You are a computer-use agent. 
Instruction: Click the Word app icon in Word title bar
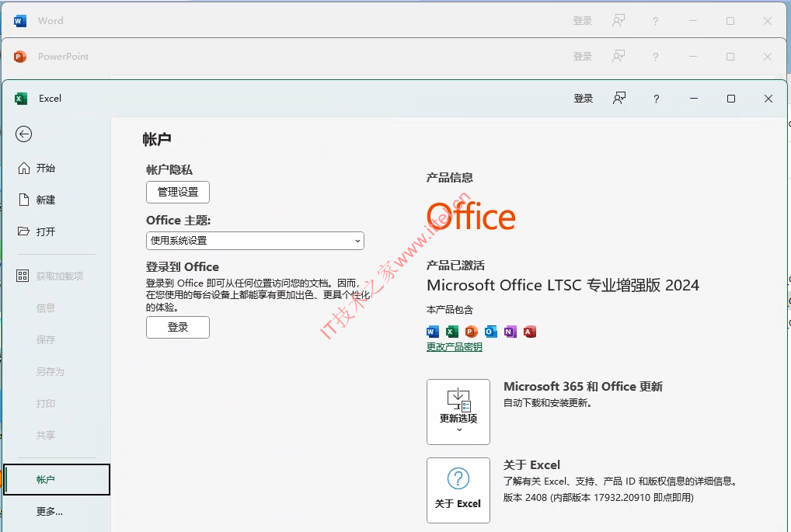coord(20,21)
